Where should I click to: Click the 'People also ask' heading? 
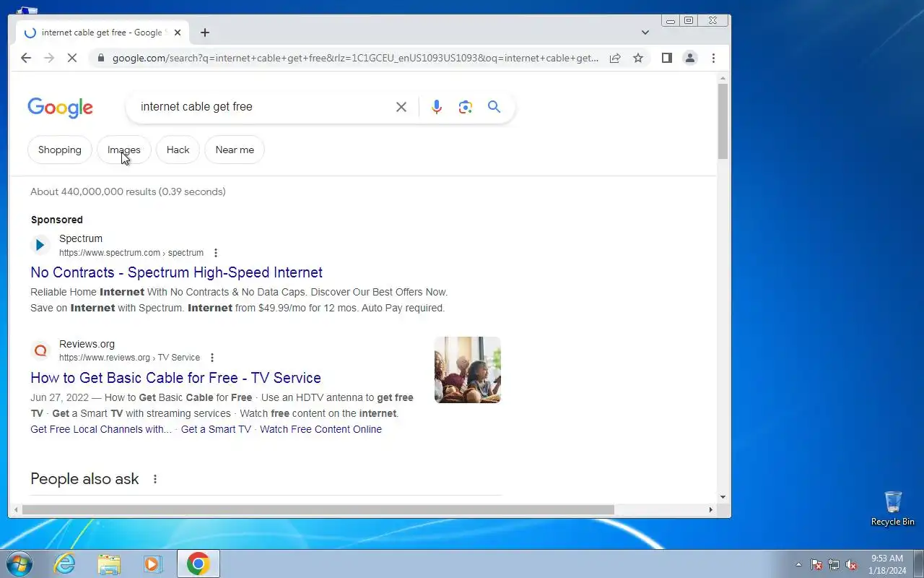tap(84, 479)
